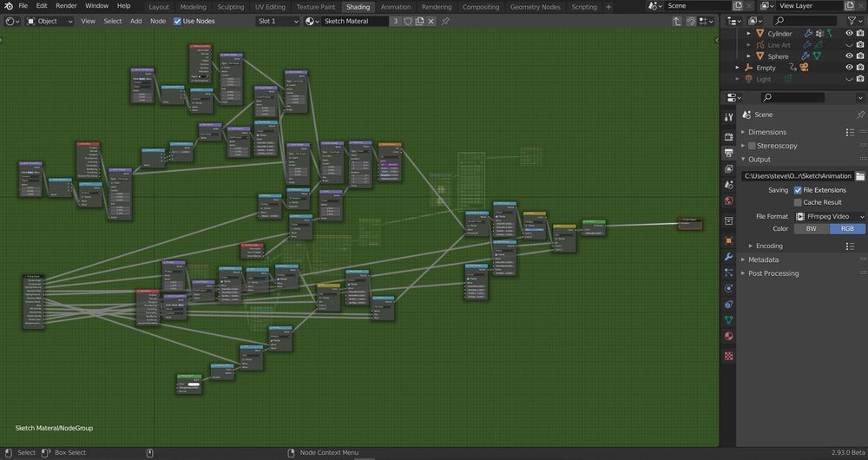The width and height of the screenshot is (868, 460).
Task: Open the Render menu
Action: [x=66, y=6]
